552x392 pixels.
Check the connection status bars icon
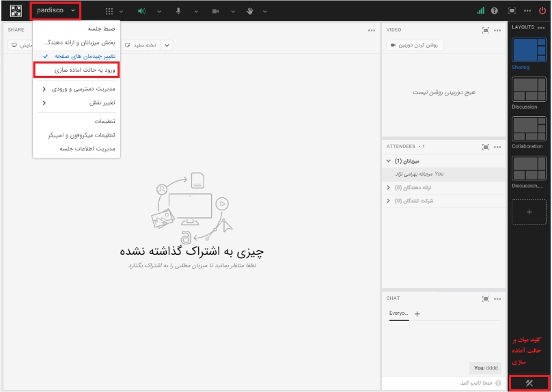[480, 11]
